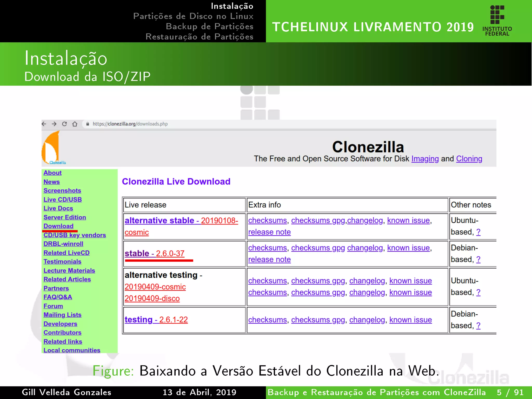
Task: Open the Screenshots sidebar link
Action: (x=62, y=190)
